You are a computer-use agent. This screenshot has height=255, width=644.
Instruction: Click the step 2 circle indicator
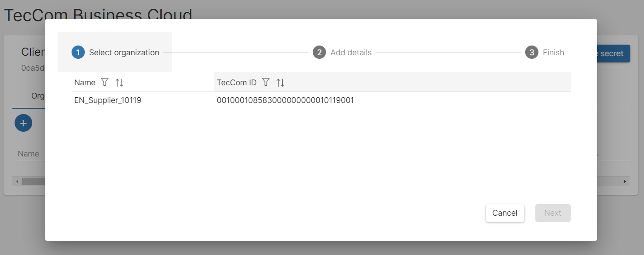pyautogui.click(x=319, y=52)
